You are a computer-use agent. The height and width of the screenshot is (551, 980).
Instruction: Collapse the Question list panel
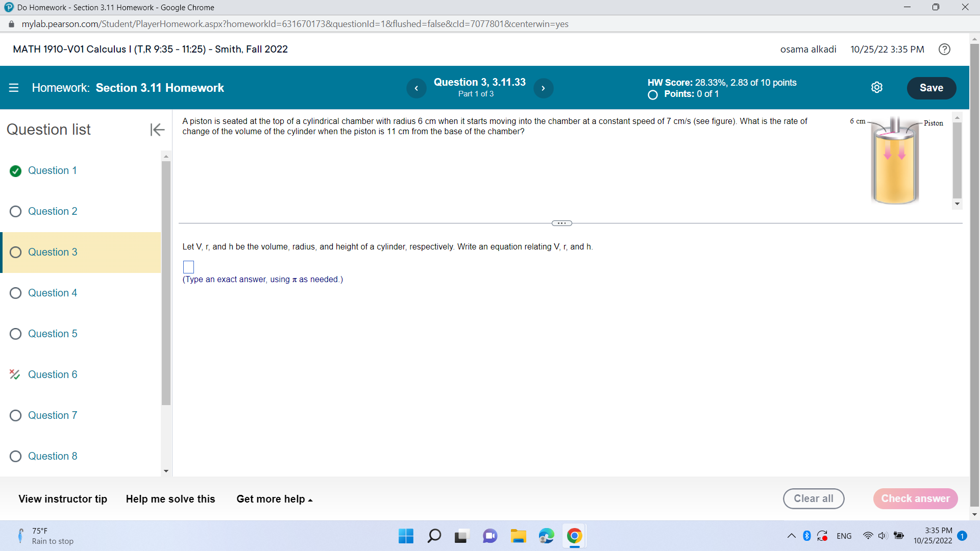point(157,130)
